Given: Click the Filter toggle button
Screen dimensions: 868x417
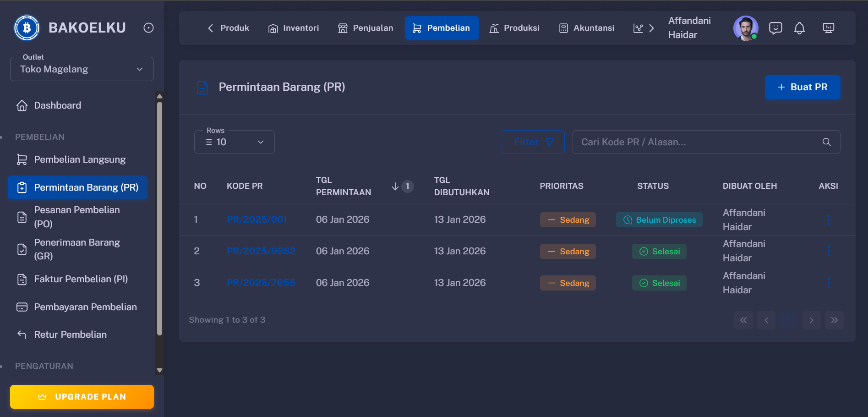Looking at the screenshot, I should [x=532, y=142].
